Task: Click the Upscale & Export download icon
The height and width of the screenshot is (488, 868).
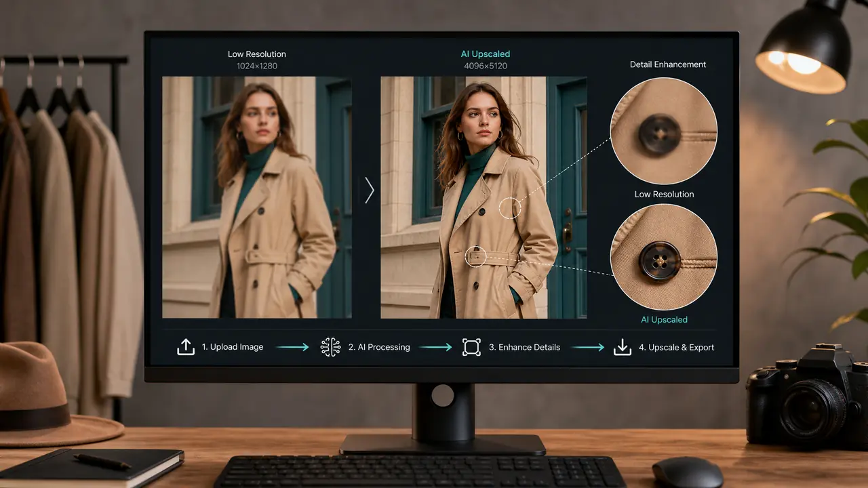Action: pos(622,347)
